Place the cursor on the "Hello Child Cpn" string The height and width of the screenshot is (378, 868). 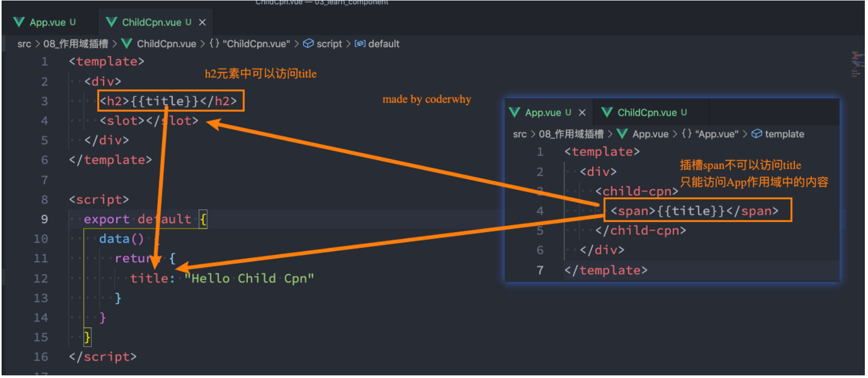(249, 279)
